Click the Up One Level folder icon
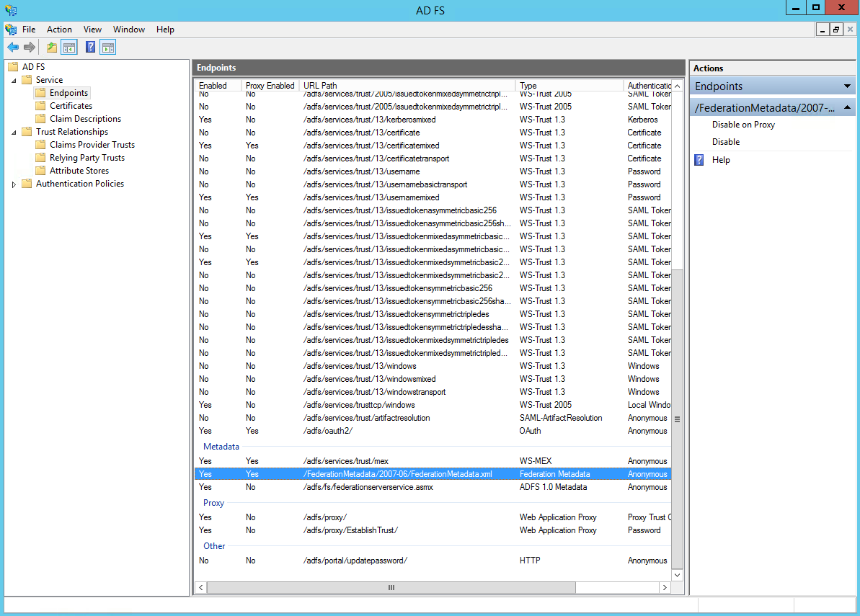 tap(51, 48)
